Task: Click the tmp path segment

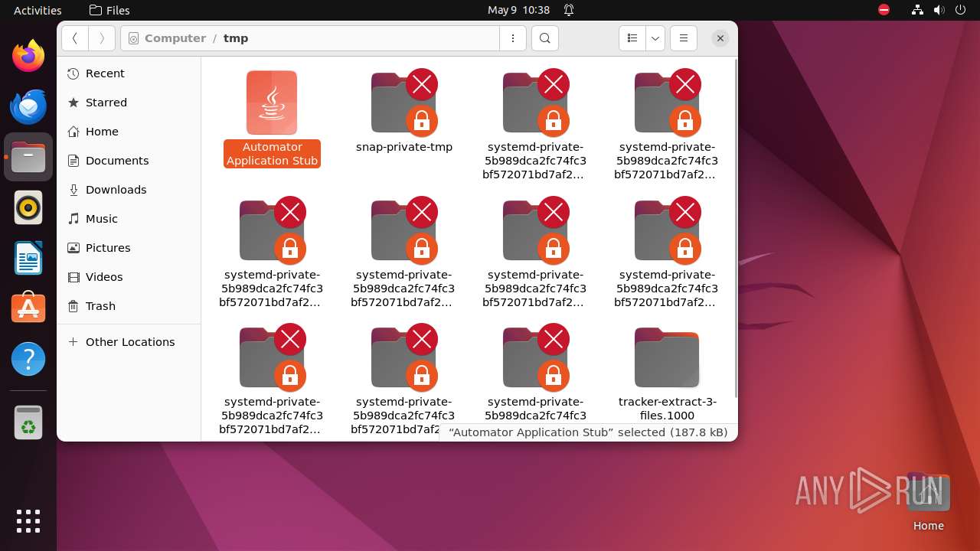Action: pos(236,38)
